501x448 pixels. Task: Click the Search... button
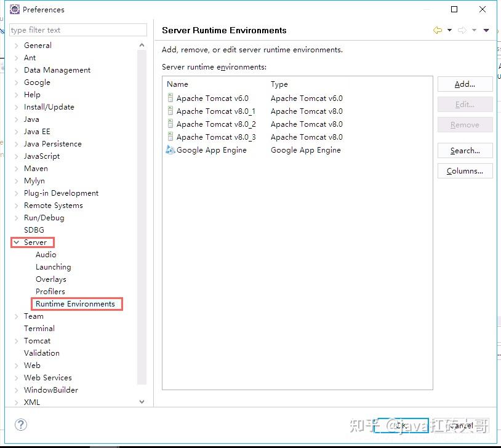[465, 151]
